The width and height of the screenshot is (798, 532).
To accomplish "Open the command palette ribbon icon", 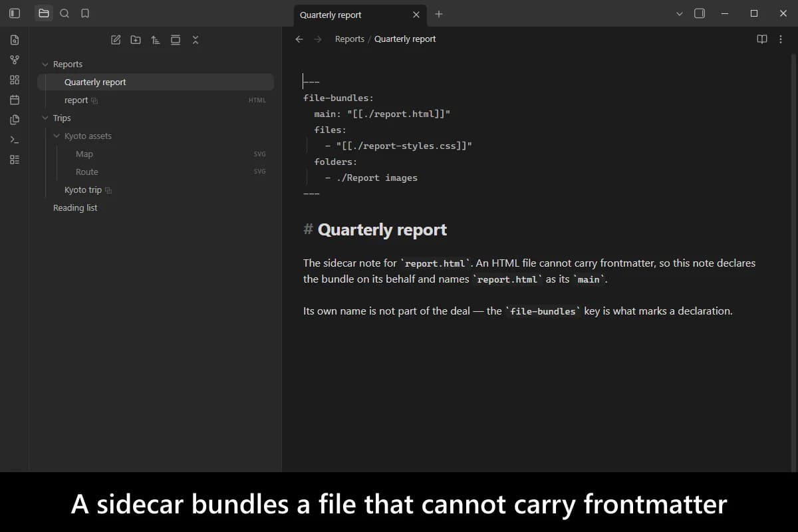I will click(x=14, y=140).
